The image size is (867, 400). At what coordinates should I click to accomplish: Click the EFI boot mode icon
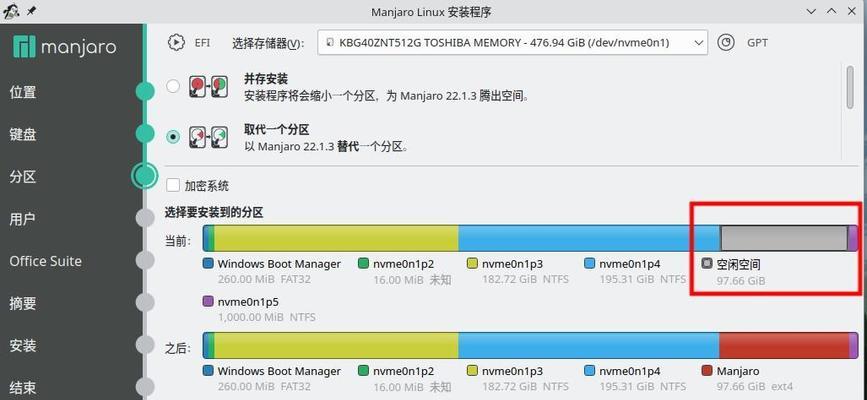coord(176,42)
